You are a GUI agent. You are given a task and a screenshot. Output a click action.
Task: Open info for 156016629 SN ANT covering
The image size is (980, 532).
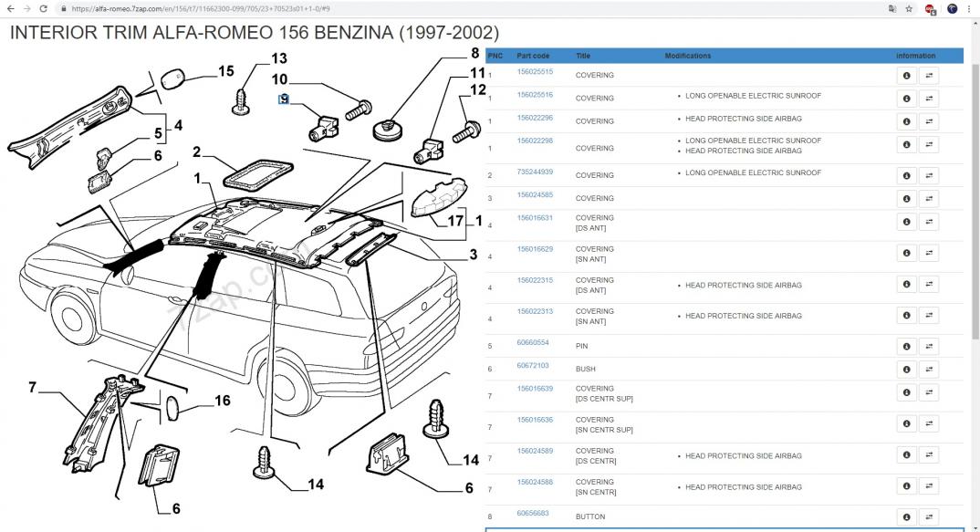coord(906,253)
